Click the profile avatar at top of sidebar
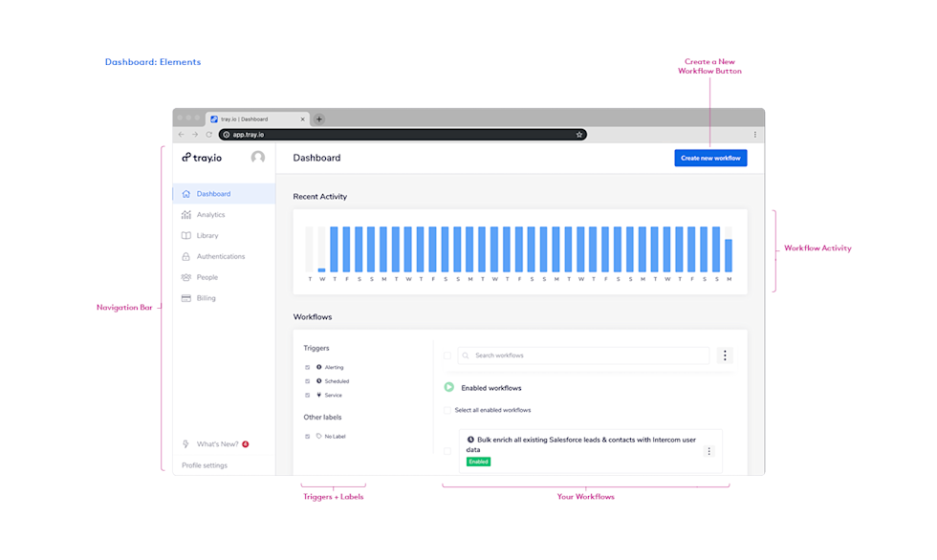Image resolution: width=937 pixels, height=560 pixels. coord(257,158)
